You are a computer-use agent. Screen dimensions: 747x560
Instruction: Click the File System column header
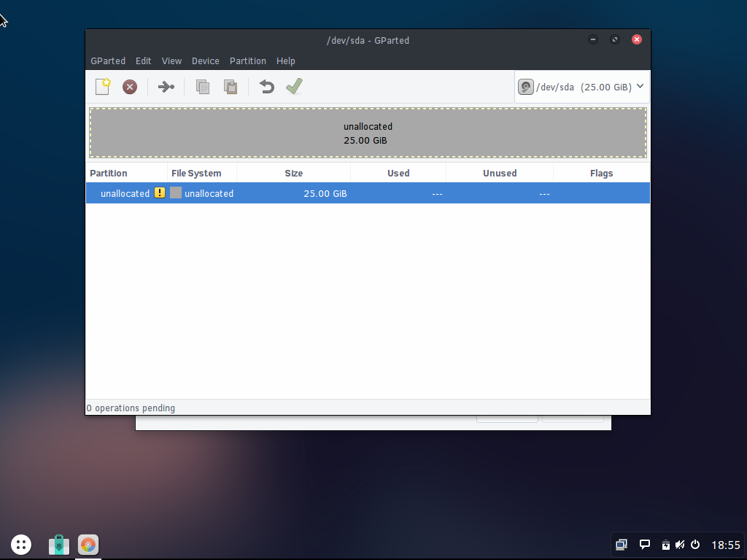pos(202,174)
